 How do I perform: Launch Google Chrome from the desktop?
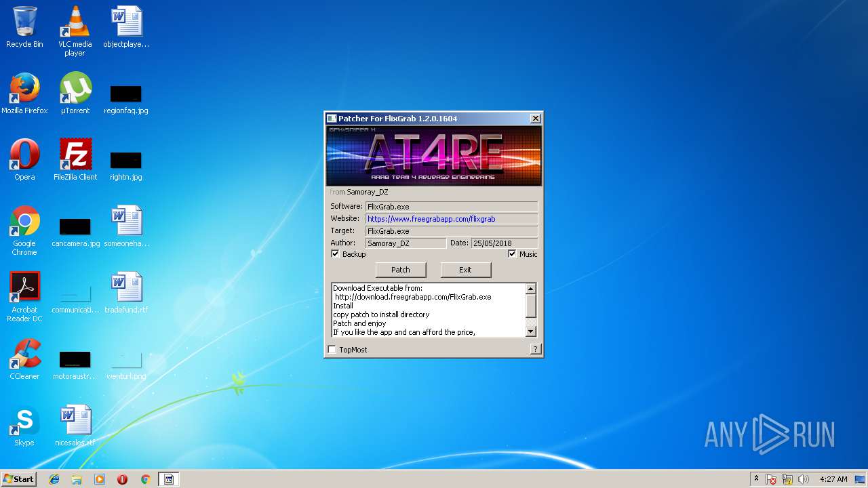click(x=24, y=230)
